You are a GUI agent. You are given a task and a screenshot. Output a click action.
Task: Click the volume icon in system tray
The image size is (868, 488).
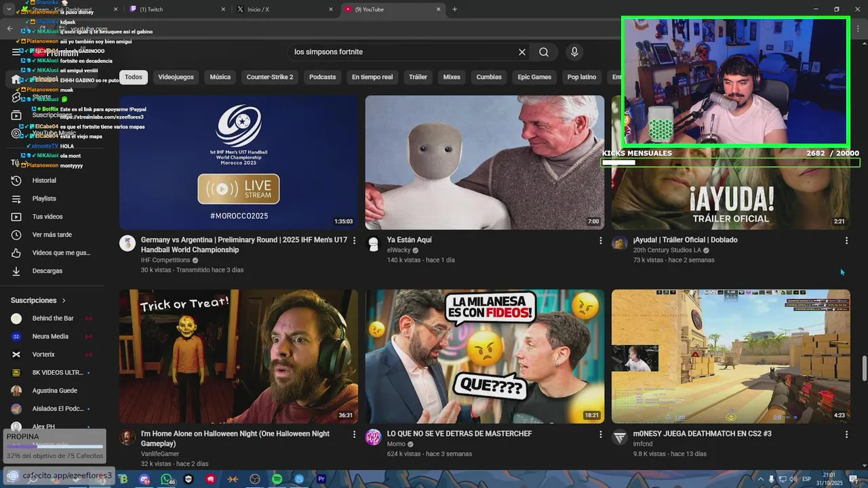click(793, 479)
